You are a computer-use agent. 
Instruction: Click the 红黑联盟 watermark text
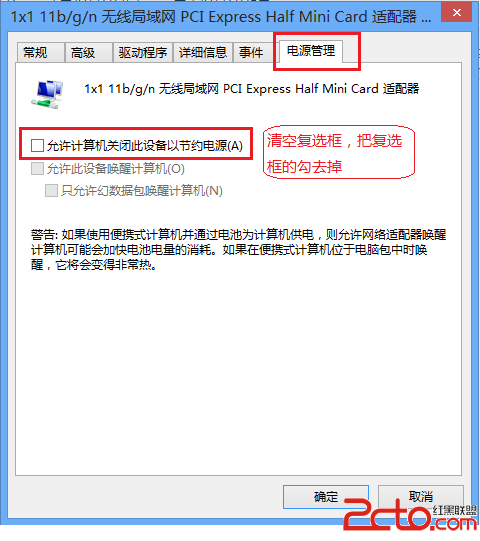click(x=454, y=510)
